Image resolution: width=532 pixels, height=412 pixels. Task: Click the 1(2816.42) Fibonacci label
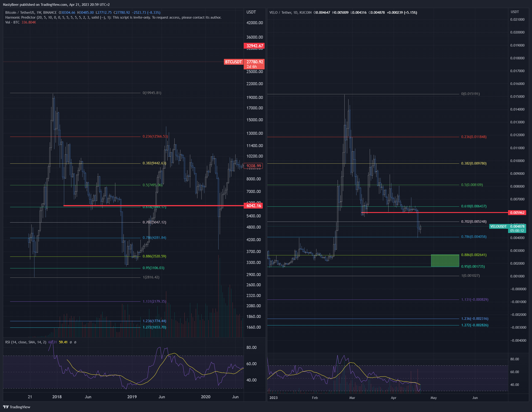151,277
